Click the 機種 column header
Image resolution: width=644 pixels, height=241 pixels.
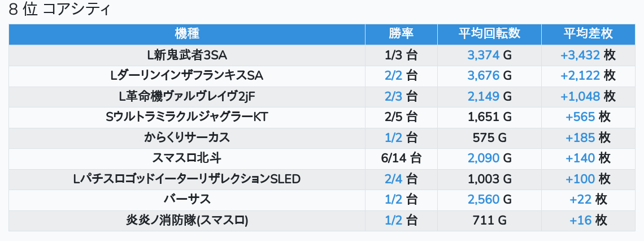pos(187,34)
